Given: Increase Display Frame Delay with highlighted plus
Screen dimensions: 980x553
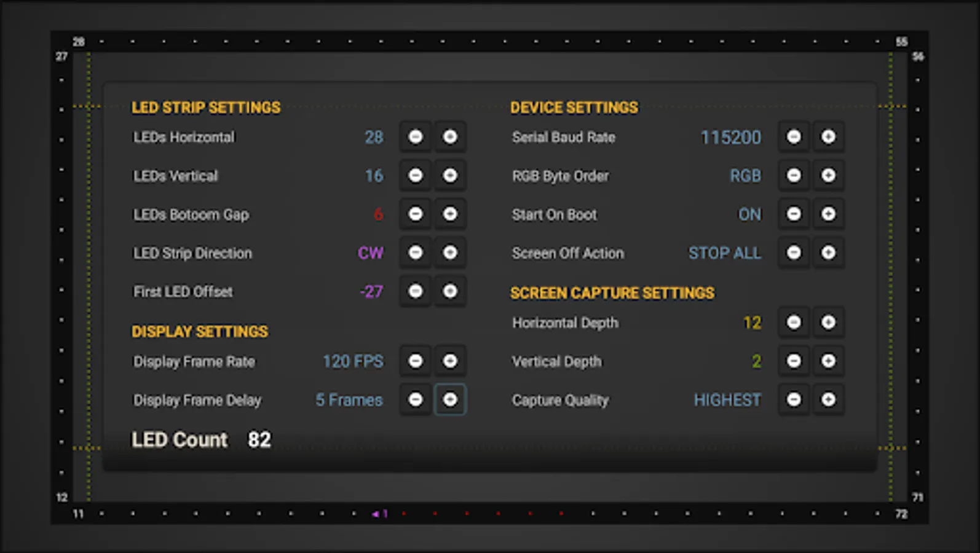Looking at the screenshot, I should coord(450,399).
